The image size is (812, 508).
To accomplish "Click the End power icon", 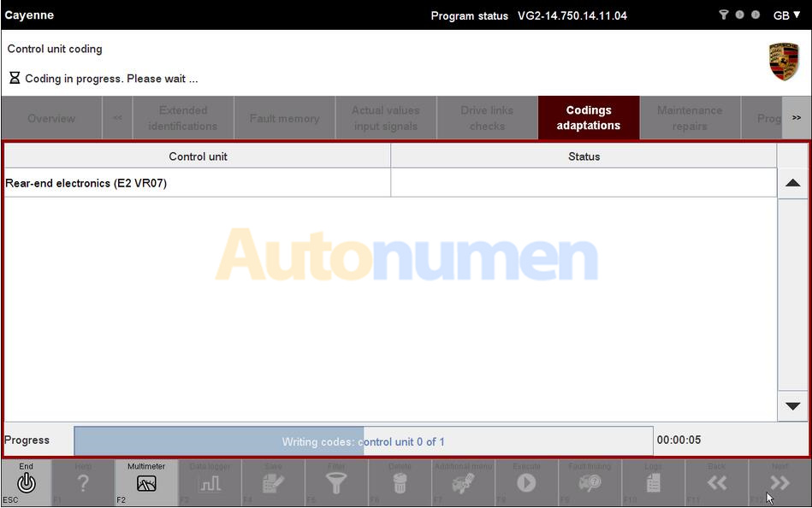I will pyautogui.click(x=26, y=483).
